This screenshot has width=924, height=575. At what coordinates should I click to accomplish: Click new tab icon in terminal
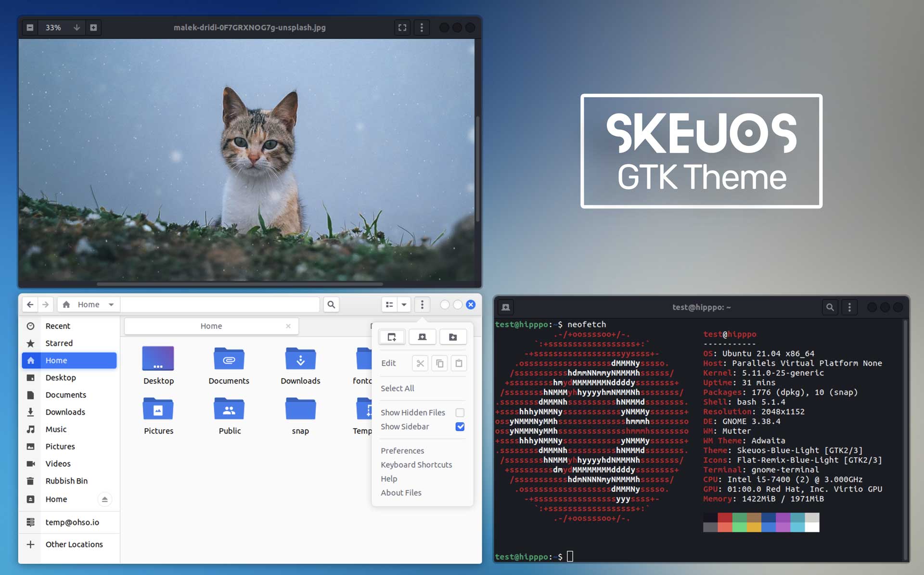click(x=506, y=307)
